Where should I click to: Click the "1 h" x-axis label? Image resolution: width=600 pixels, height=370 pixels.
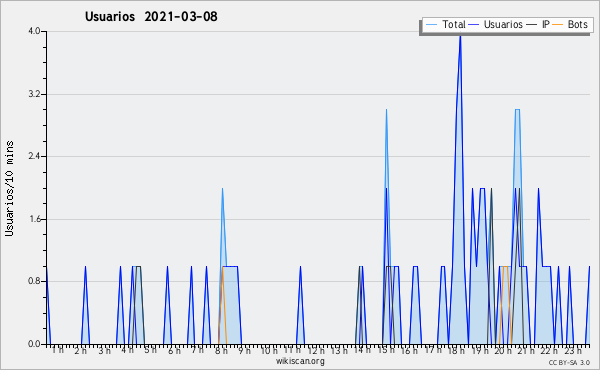(x=57, y=350)
